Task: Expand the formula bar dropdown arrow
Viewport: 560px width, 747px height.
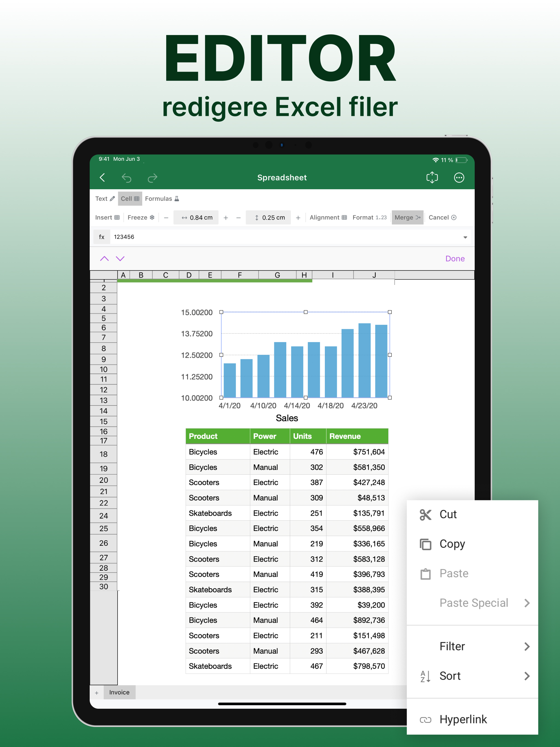Action: pyautogui.click(x=465, y=237)
